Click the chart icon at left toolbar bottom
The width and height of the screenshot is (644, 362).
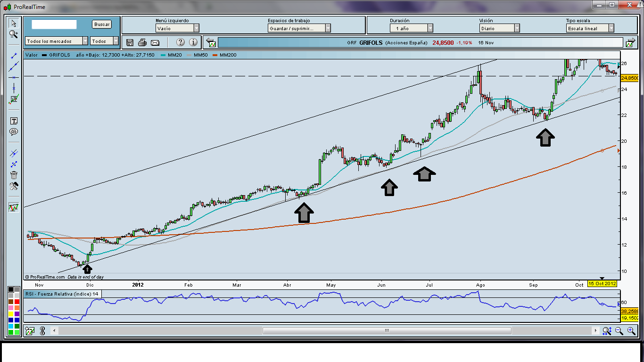[14, 207]
